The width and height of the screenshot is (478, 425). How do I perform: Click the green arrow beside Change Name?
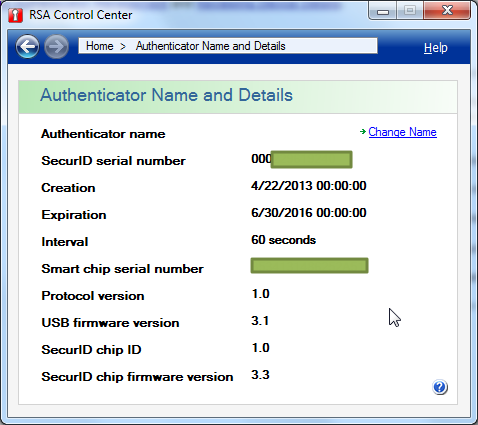(x=363, y=132)
